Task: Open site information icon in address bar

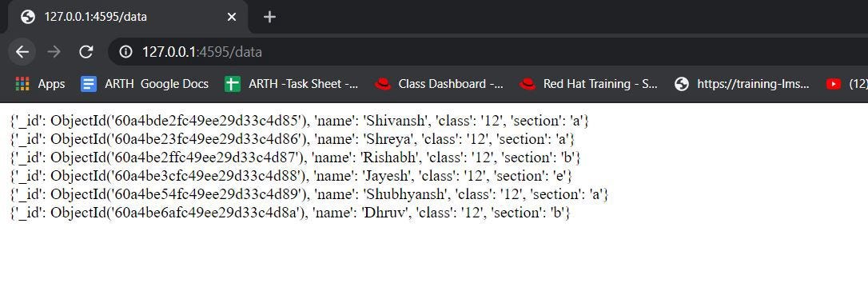Action: point(126,52)
